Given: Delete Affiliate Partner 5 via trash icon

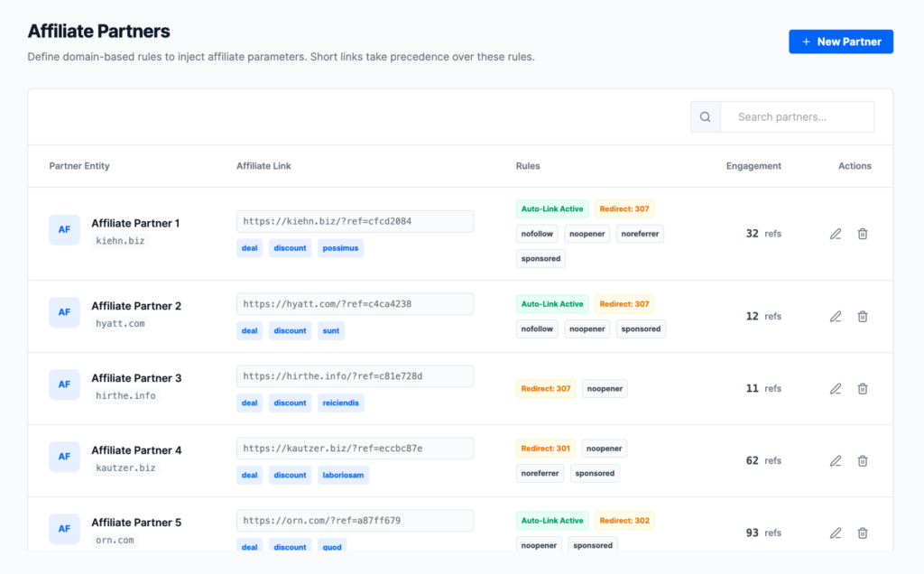Looking at the screenshot, I should point(863,533).
